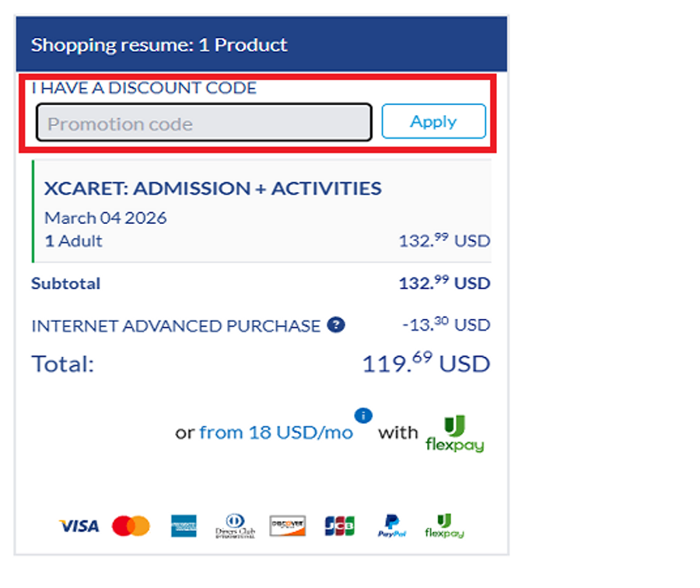
Task: Click the Promotion code input field
Action: click(204, 123)
